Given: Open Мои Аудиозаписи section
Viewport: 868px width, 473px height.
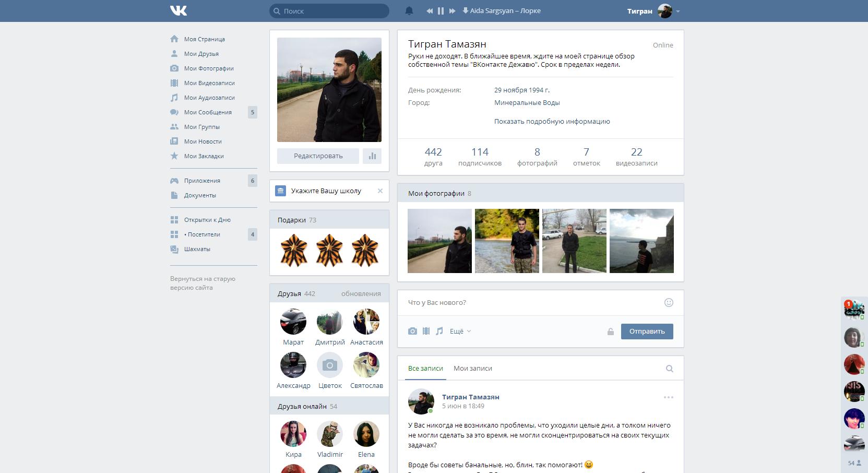Looking at the screenshot, I should 209,98.
